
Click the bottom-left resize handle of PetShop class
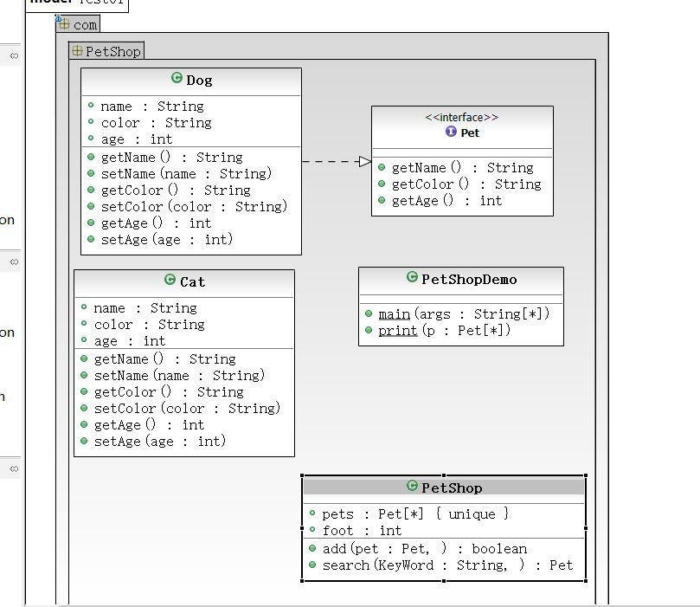tap(302, 581)
